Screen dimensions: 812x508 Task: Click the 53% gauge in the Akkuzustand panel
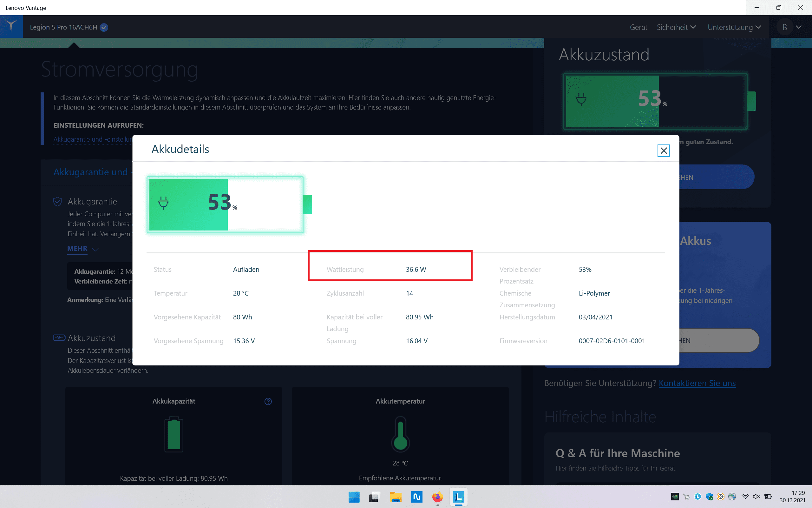click(x=660, y=101)
